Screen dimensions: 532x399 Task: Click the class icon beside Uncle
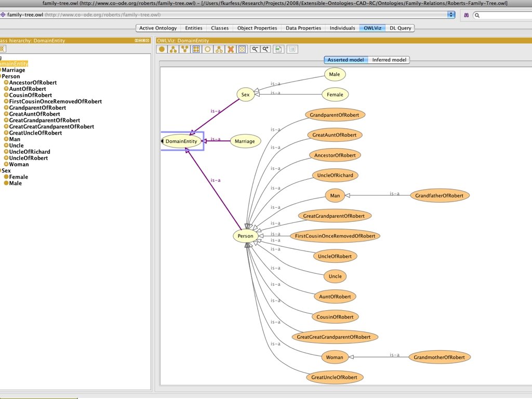coord(6,145)
